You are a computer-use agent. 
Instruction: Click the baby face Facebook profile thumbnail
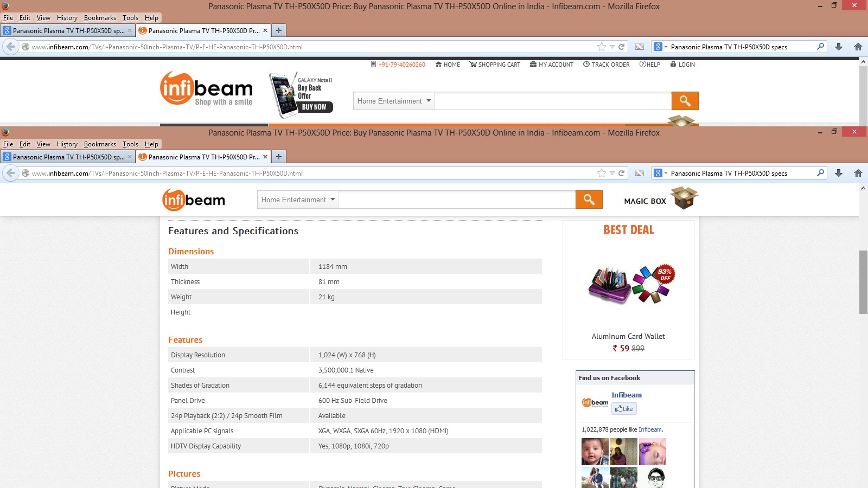point(595,452)
